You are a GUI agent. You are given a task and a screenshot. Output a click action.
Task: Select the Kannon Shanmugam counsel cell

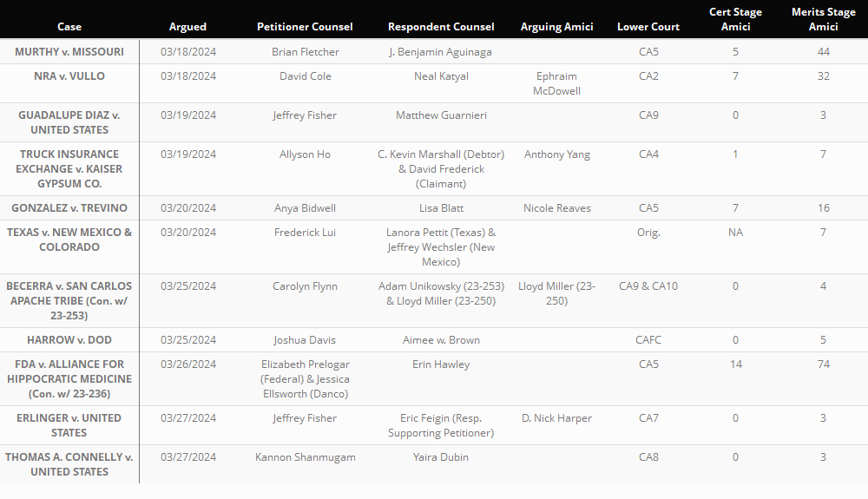pyautogui.click(x=305, y=457)
